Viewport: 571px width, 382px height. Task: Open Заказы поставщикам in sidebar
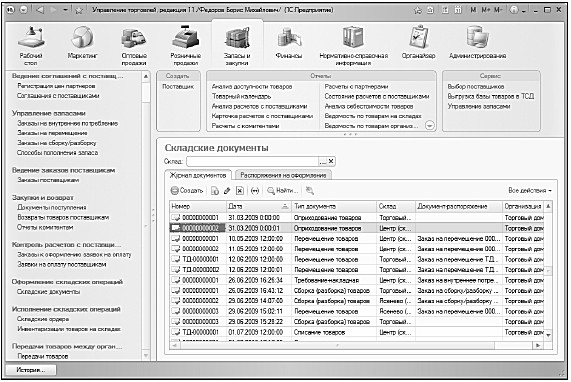coord(48,180)
